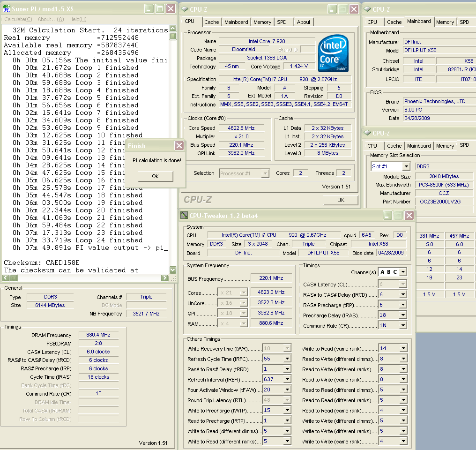The width and height of the screenshot is (476, 450).
Task: Close the Finish dialog with its X
Action: (x=179, y=146)
